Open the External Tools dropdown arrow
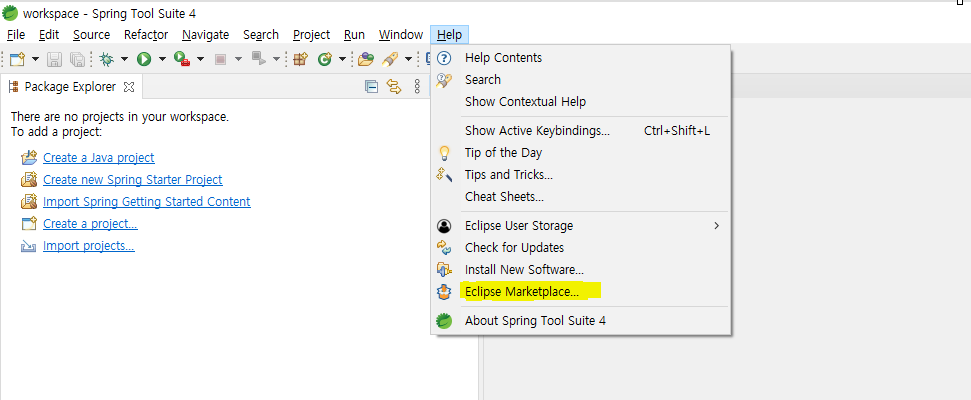The image size is (971, 400). click(200, 59)
